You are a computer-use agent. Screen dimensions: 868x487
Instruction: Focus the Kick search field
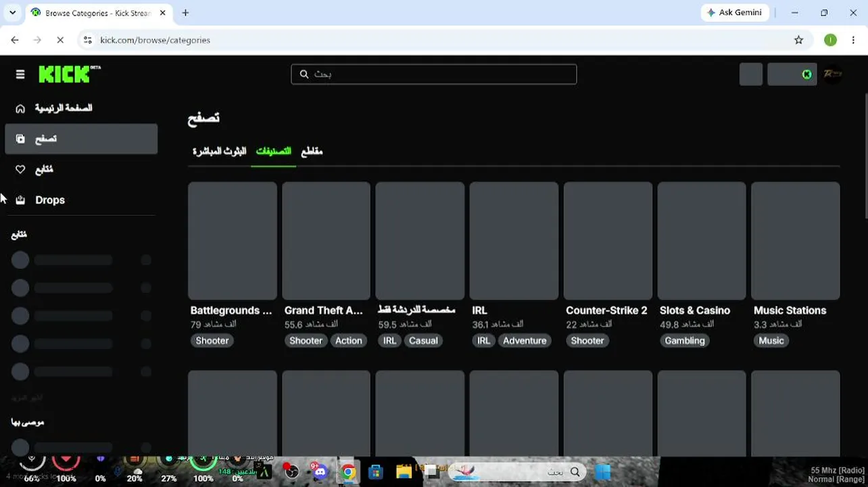point(434,74)
